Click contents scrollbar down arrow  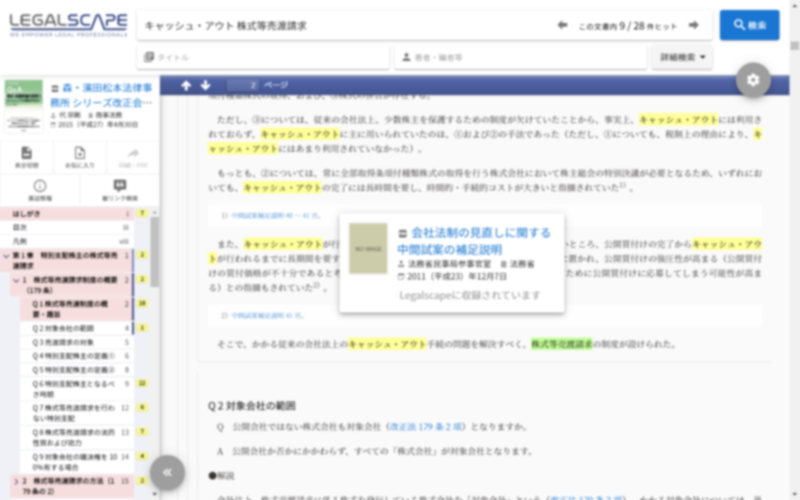point(155,494)
